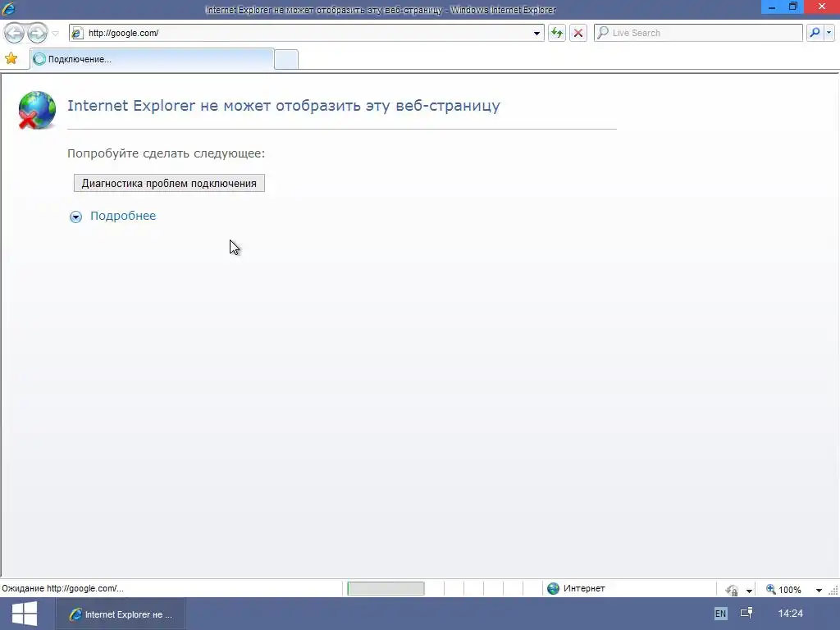
Task: Minimize the Internet Explorer window
Action: [x=772, y=7]
